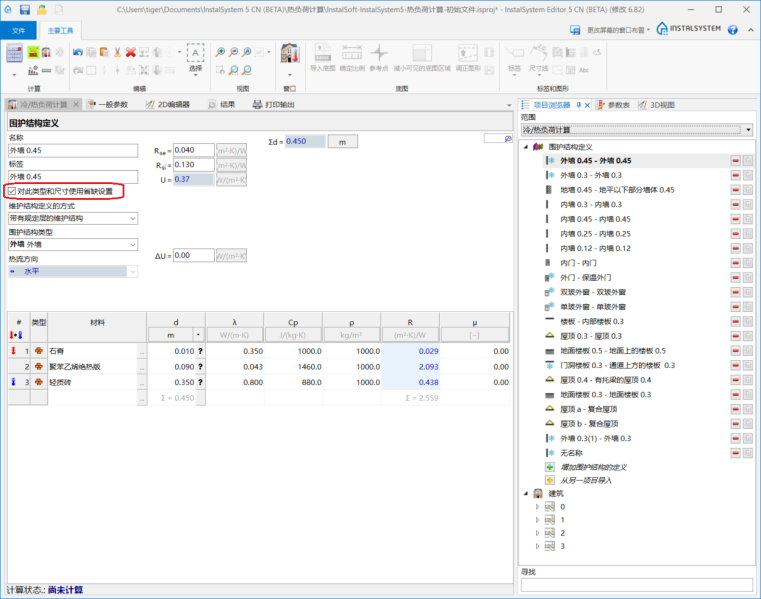Switch to the 打印输出 tab

pos(274,105)
